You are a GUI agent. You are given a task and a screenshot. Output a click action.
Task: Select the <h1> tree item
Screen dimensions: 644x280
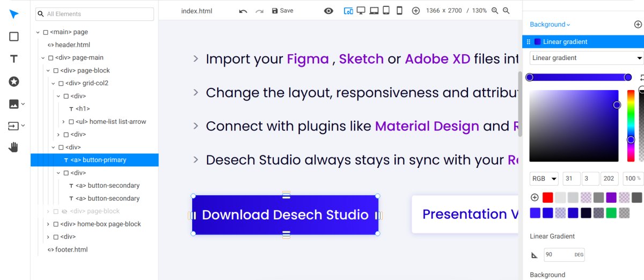(x=83, y=109)
